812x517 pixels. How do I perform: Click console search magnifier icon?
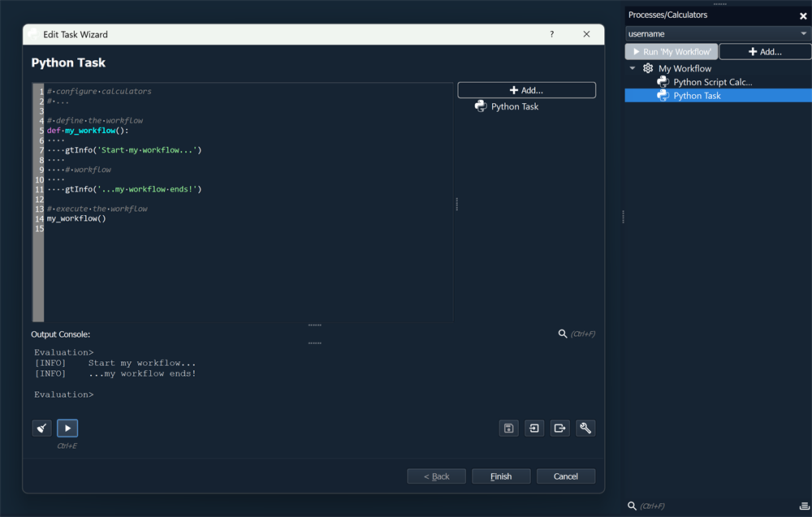pos(563,334)
